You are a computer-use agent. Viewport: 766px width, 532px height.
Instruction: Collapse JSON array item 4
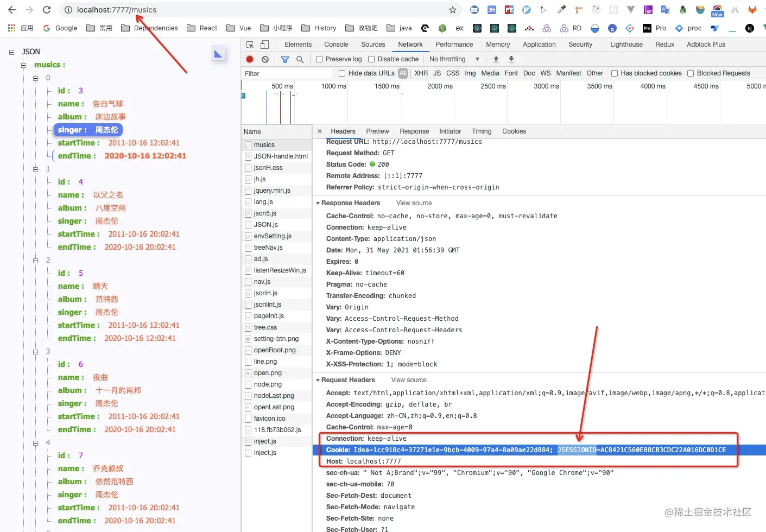(x=36, y=443)
